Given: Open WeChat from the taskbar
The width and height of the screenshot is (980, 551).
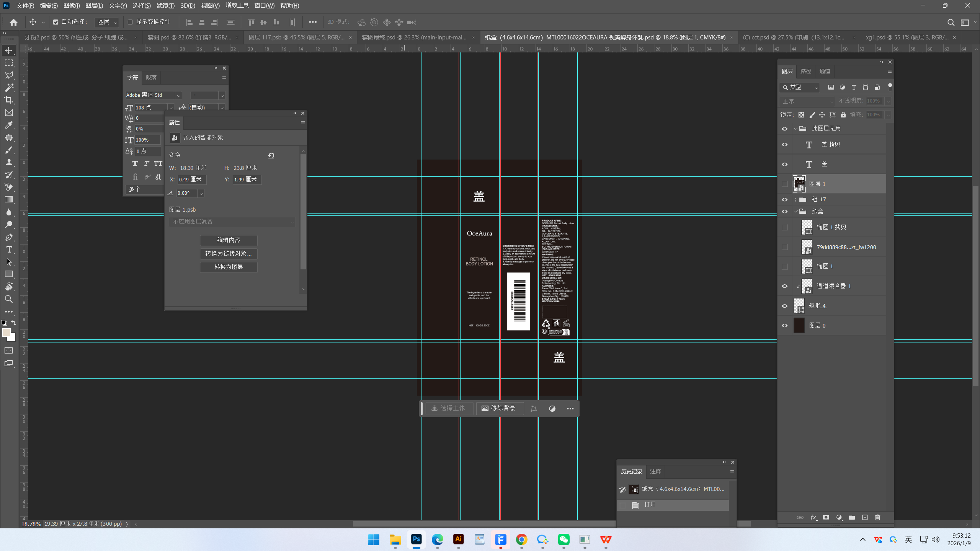Looking at the screenshot, I should click(x=563, y=540).
